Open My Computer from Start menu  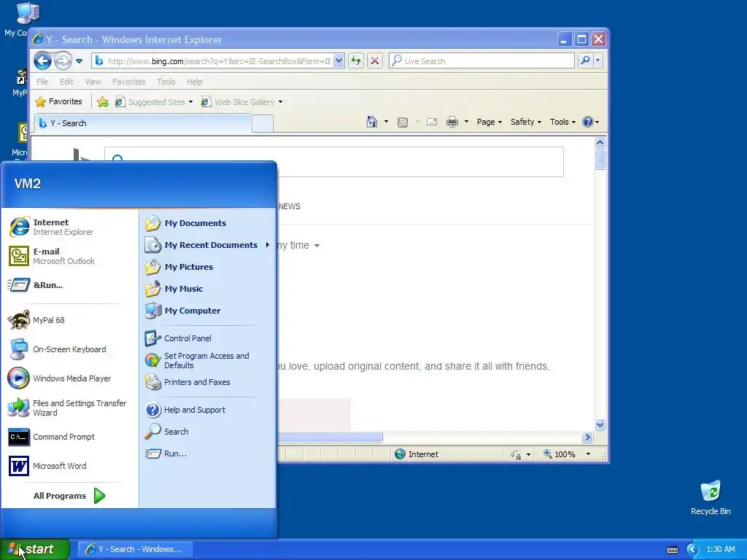click(207, 311)
